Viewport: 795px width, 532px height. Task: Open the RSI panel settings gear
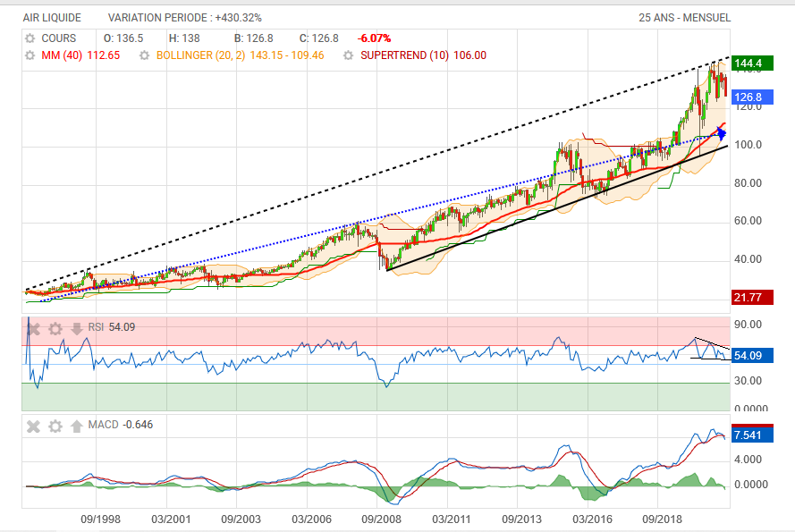[55, 329]
